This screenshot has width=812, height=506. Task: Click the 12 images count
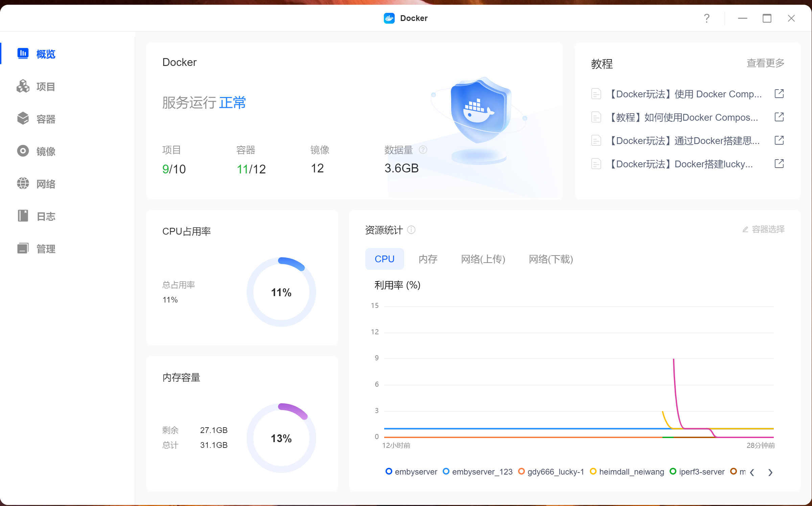click(317, 168)
